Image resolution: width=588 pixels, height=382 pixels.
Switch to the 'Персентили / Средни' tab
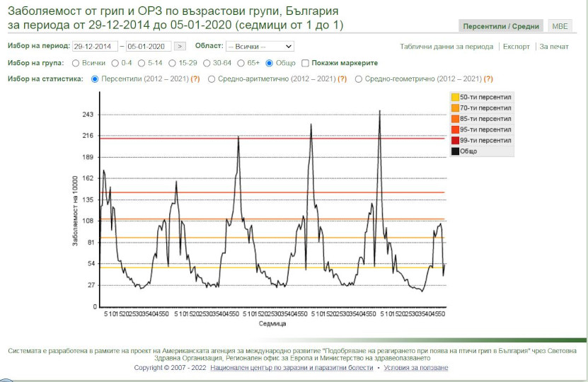[x=501, y=26]
